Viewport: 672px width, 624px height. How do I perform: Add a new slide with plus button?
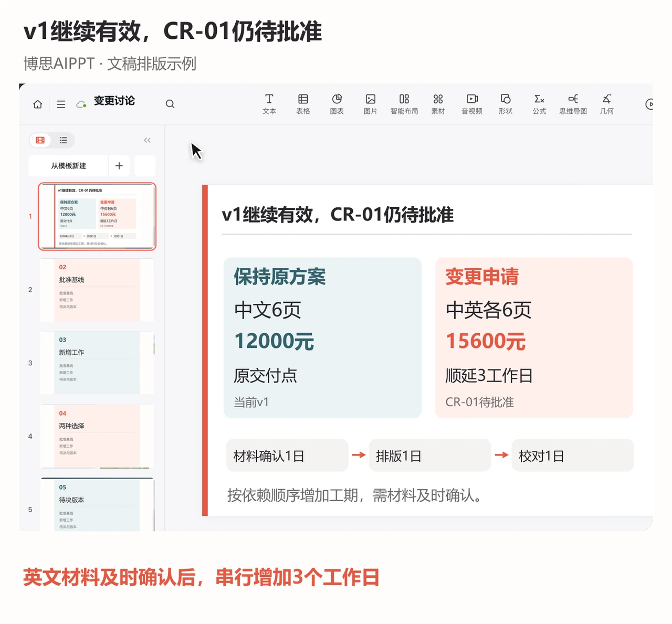point(119,166)
